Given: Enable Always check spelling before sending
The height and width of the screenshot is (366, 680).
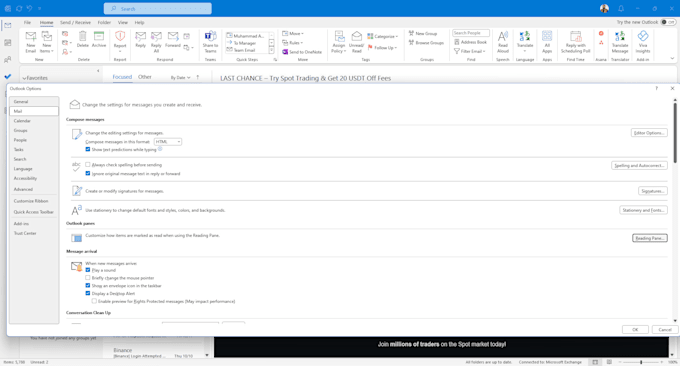Looking at the screenshot, I should coord(88,165).
